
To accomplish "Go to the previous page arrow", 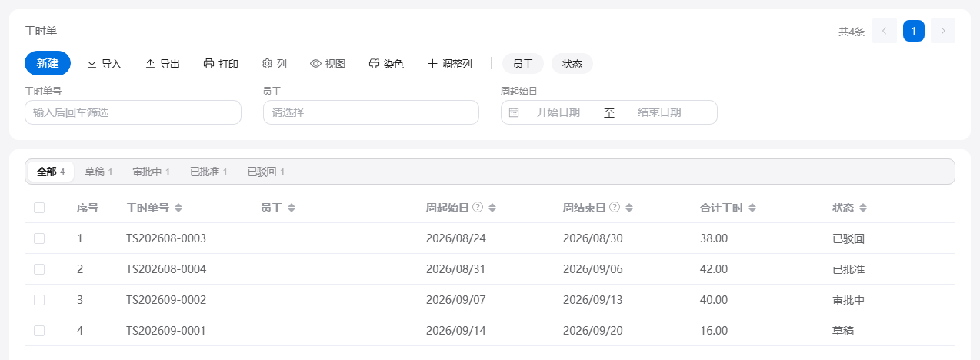I will point(885,31).
